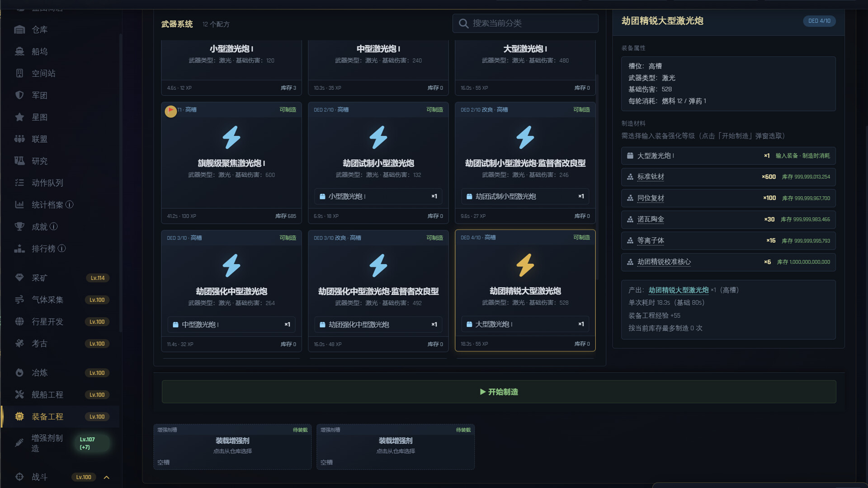
Task: Click the 诺瓦陶金 material link
Action: (x=651, y=219)
